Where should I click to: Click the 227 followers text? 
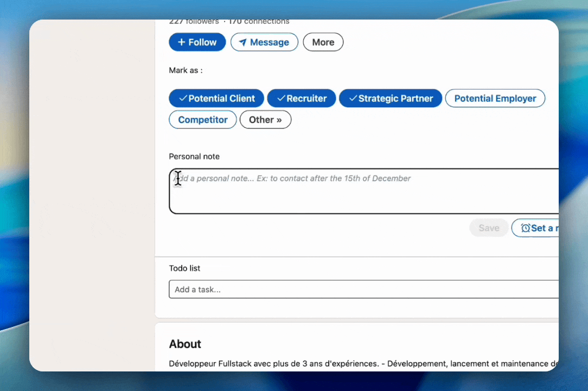(194, 22)
